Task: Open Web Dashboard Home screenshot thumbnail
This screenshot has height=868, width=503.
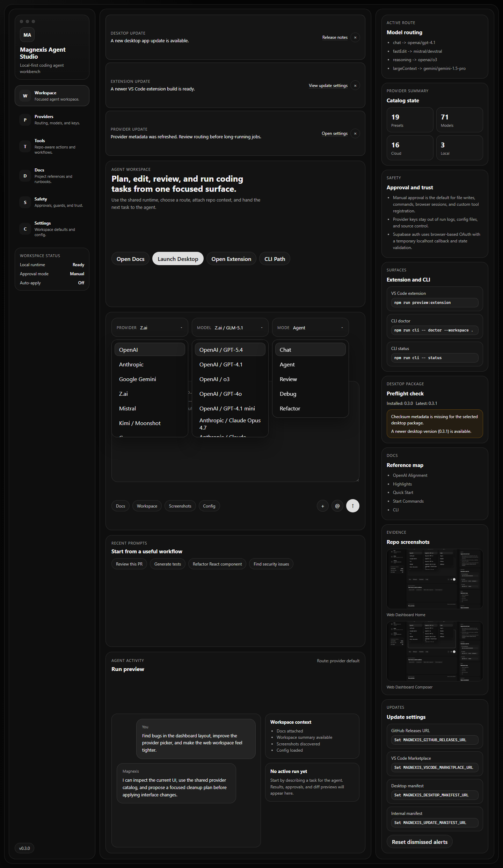Action: (435, 579)
